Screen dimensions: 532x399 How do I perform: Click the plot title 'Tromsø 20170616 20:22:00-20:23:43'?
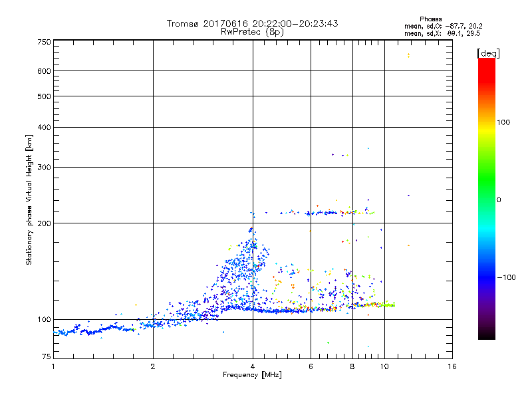252,23
